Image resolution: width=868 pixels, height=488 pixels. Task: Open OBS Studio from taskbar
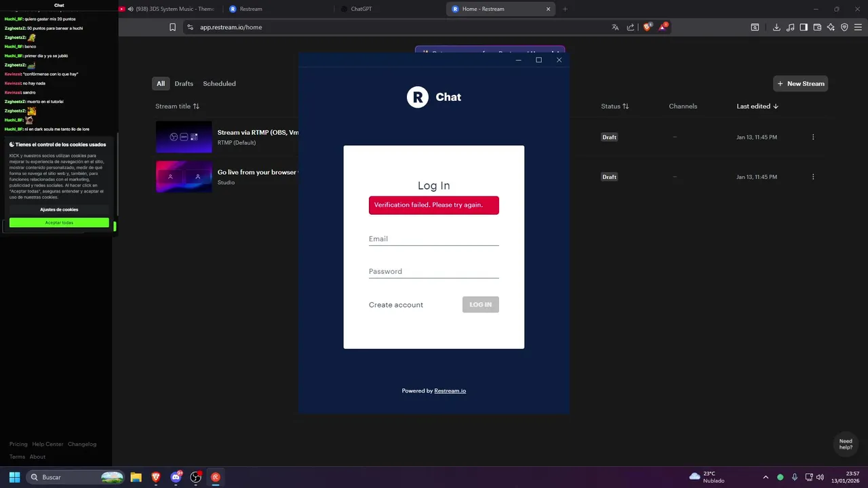196,477
